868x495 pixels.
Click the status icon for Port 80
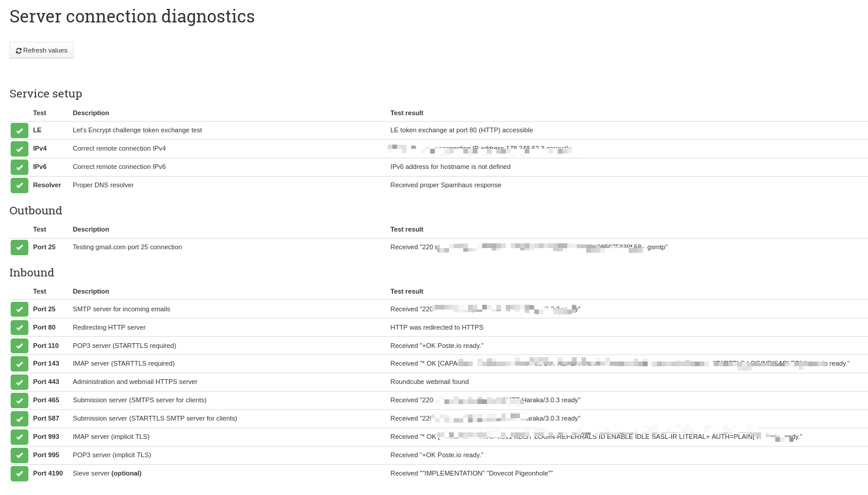(19, 328)
